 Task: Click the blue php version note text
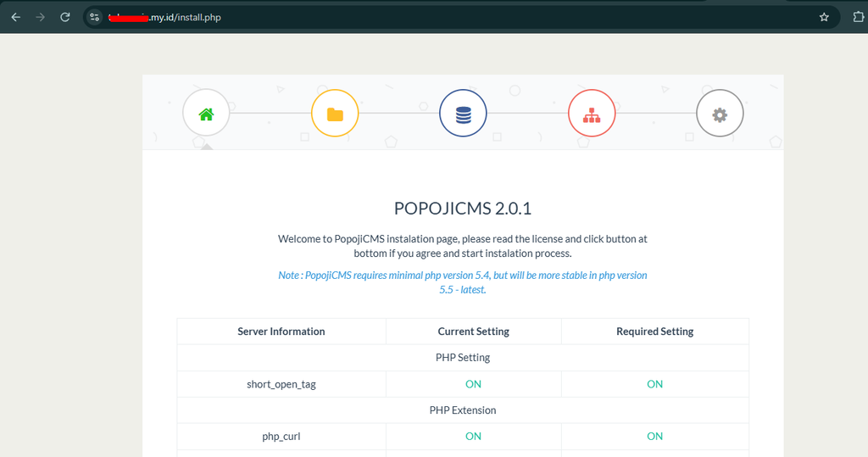point(463,282)
